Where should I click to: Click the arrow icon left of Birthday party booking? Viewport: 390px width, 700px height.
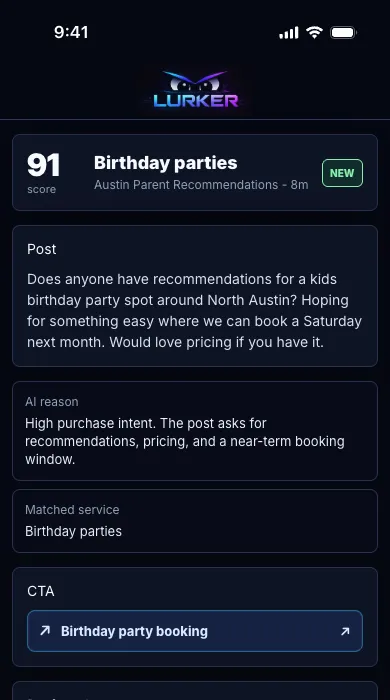pyautogui.click(x=45, y=630)
